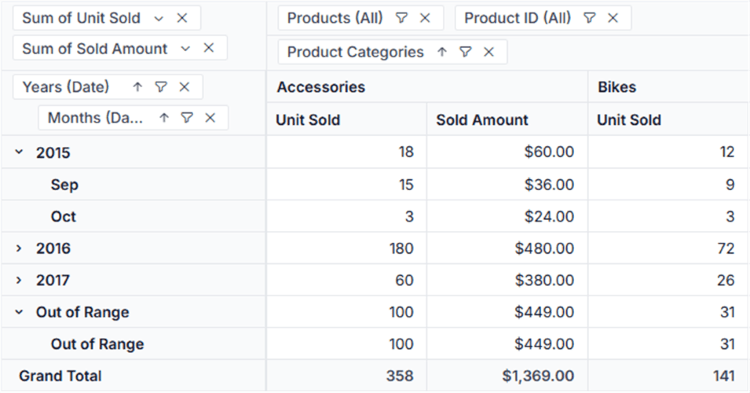Open filter icon on Months (Date)

pyautogui.click(x=187, y=118)
